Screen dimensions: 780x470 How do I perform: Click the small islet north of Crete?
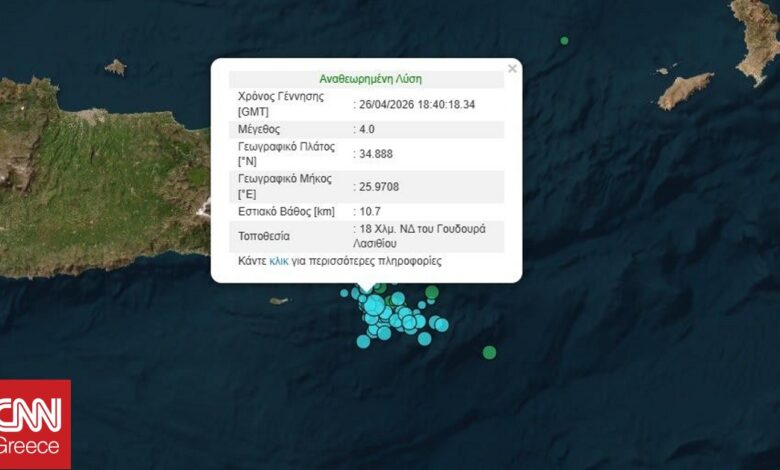coord(116,67)
